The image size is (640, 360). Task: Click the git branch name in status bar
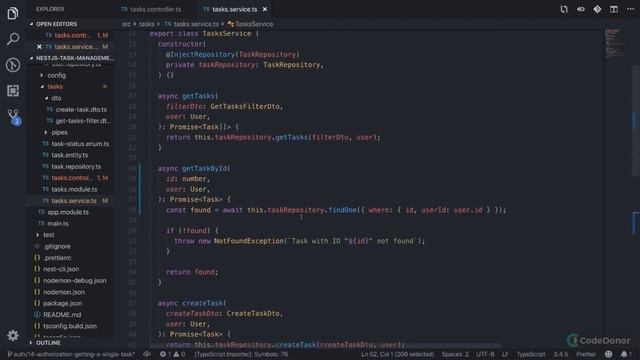point(71,354)
